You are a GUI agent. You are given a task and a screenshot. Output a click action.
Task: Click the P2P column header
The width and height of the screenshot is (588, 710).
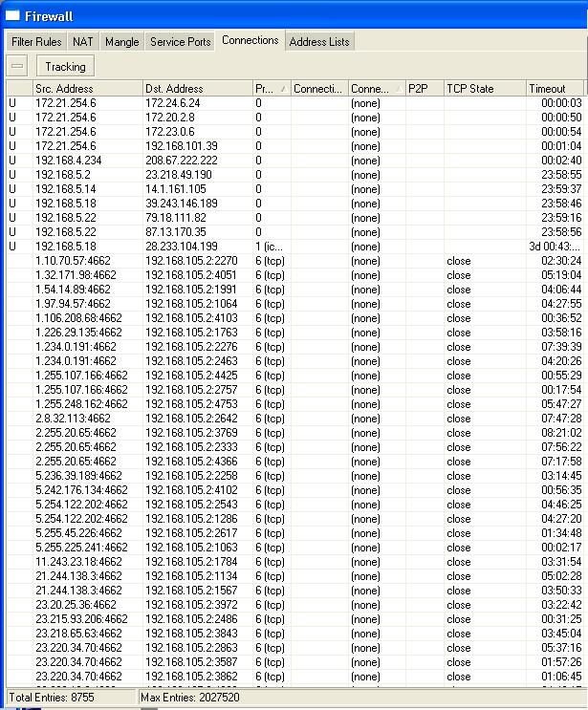[x=425, y=88]
